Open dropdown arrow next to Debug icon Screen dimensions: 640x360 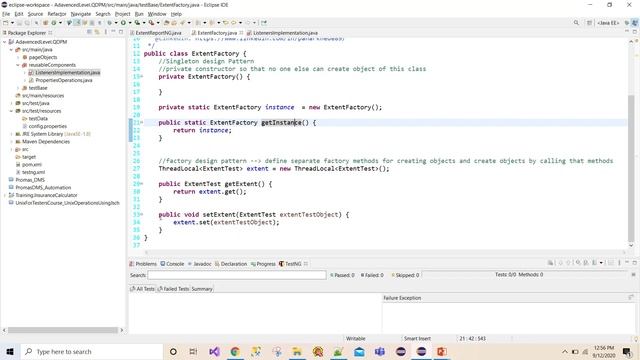pyautogui.click(x=116, y=23)
